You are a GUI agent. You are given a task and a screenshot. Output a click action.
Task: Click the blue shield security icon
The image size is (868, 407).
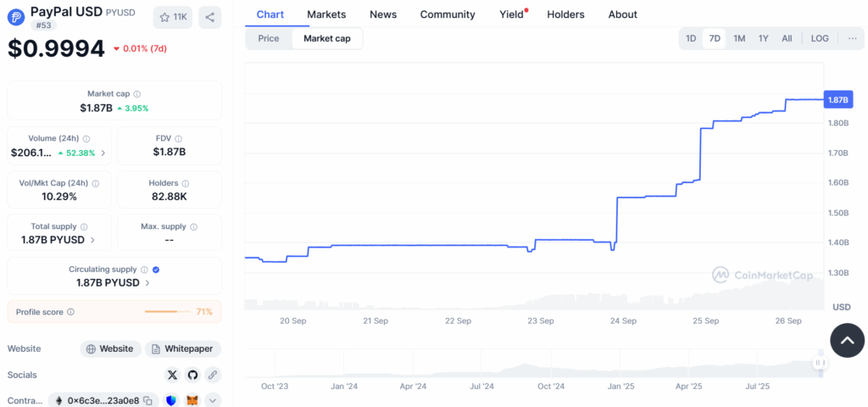172,400
